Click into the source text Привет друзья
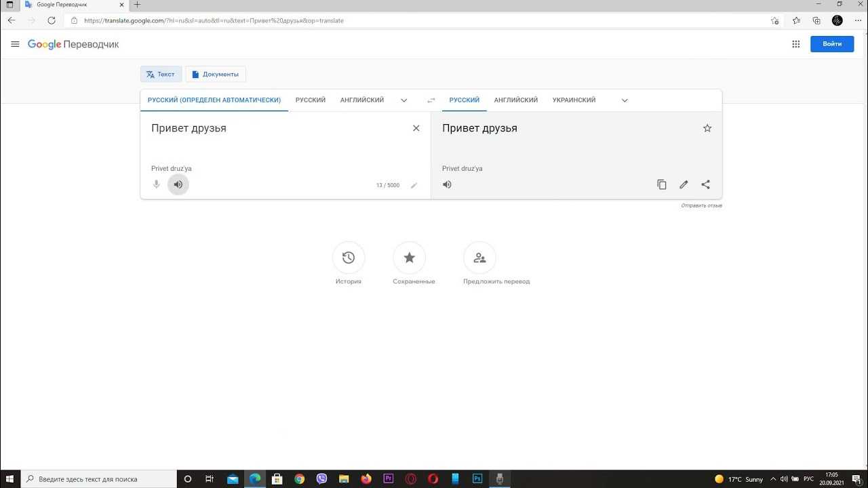Image resolution: width=868 pixels, height=488 pixels. tap(189, 128)
